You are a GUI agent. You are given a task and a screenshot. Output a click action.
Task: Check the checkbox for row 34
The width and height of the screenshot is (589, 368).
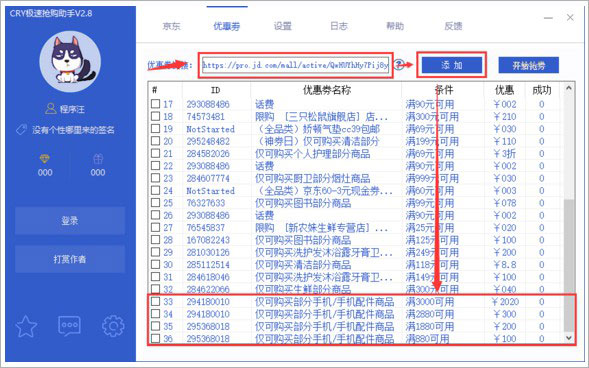[156, 314]
